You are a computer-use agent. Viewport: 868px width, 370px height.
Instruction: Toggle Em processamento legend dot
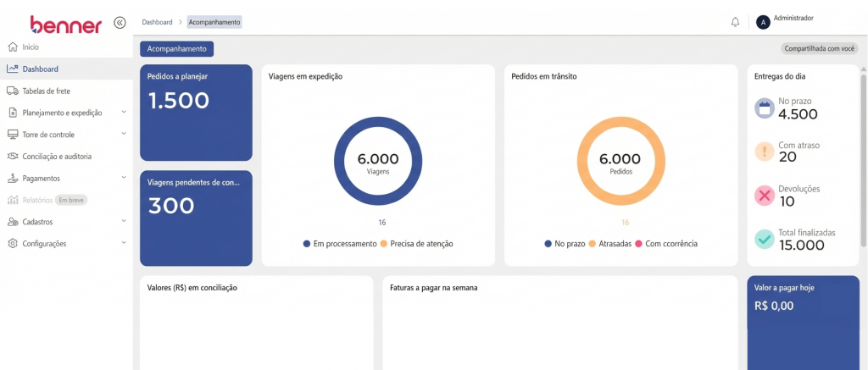point(307,244)
